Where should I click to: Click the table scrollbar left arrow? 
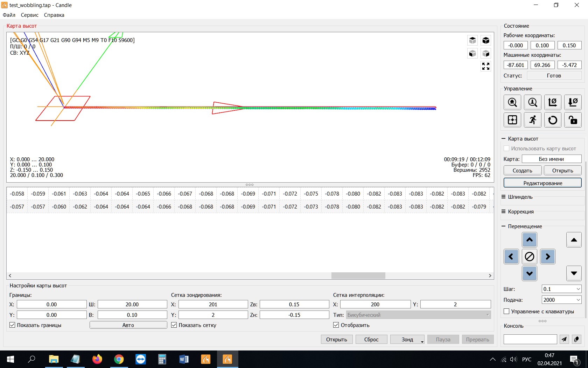tap(10, 276)
